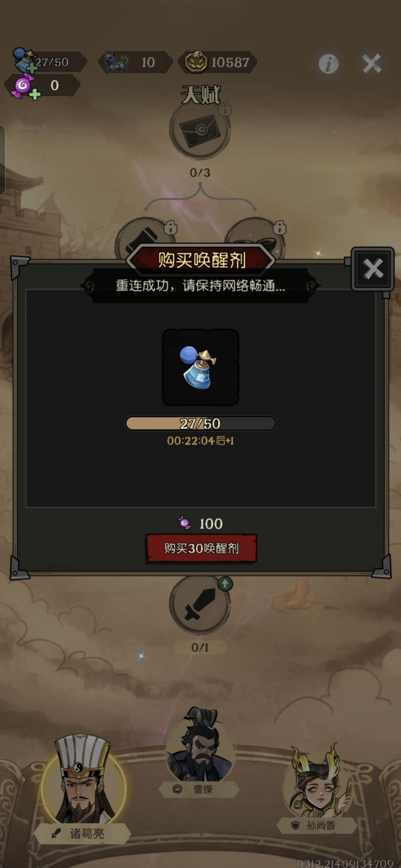Close the 购买唤醒剂 dialog
The width and height of the screenshot is (401, 868).
[x=373, y=269]
